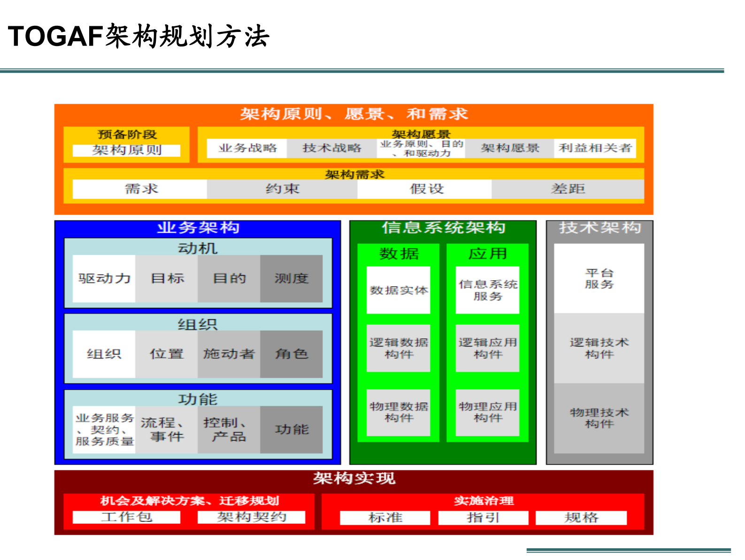Click the 假设 cell
The image size is (745, 560).
pyautogui.click(x=425, y=189)
